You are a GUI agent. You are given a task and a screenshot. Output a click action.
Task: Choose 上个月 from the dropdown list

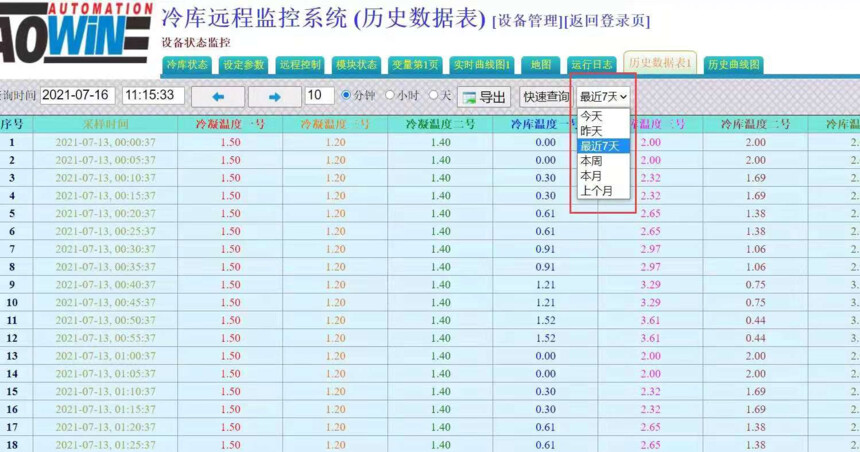click(x=603, y=191)
